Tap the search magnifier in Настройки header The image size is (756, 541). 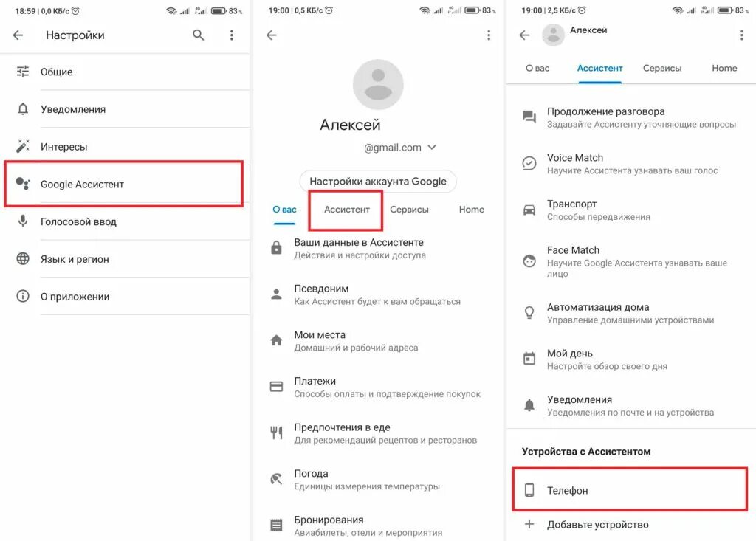pos(198,35)
